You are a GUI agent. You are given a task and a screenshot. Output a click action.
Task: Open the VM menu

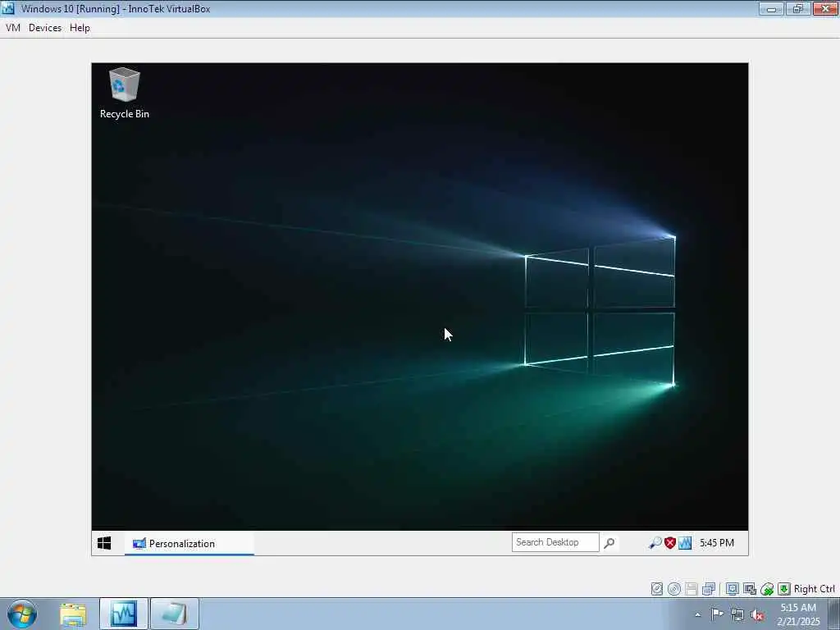tap(13, 28)
